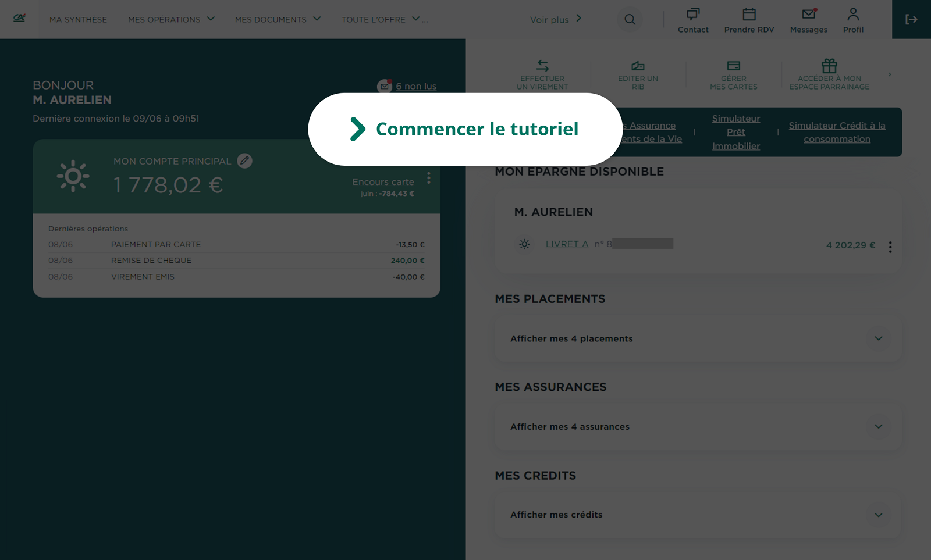Click the logout icon in top corner
The width and height of the screenshot is (931, 560).
click(x=911, y=19)
